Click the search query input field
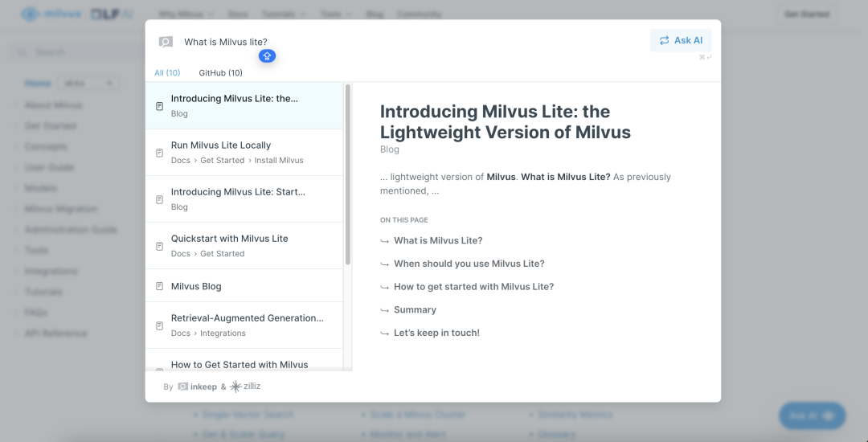Screen dimensions: 868x442 [410, 42]
